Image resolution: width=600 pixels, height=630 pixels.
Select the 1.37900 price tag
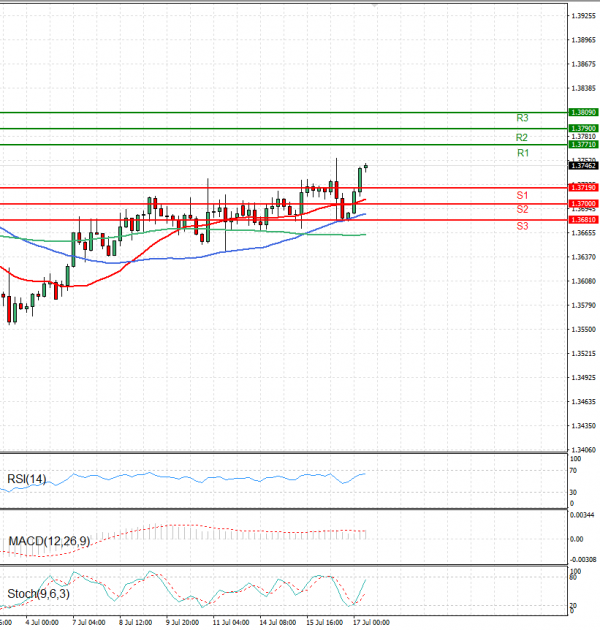[584, 129]
